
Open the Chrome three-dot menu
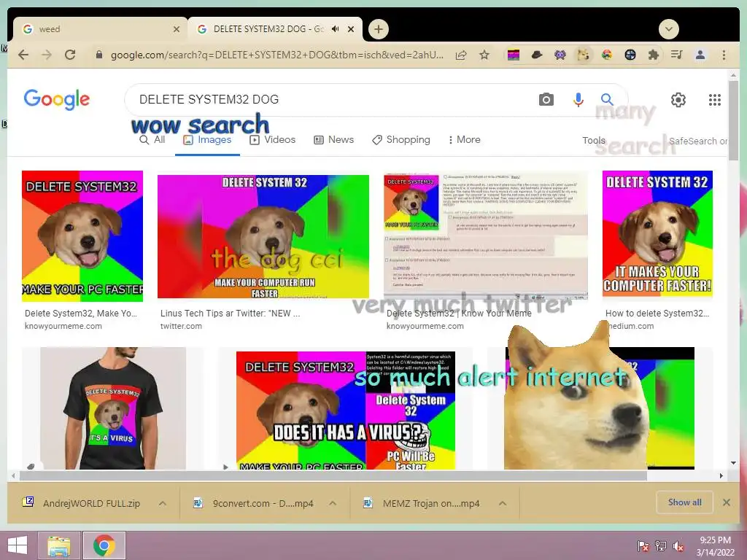click(x=724, y=55)
